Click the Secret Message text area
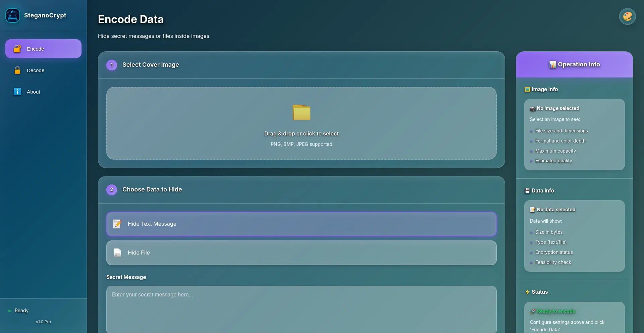644x333 pixels. [302, 309]
